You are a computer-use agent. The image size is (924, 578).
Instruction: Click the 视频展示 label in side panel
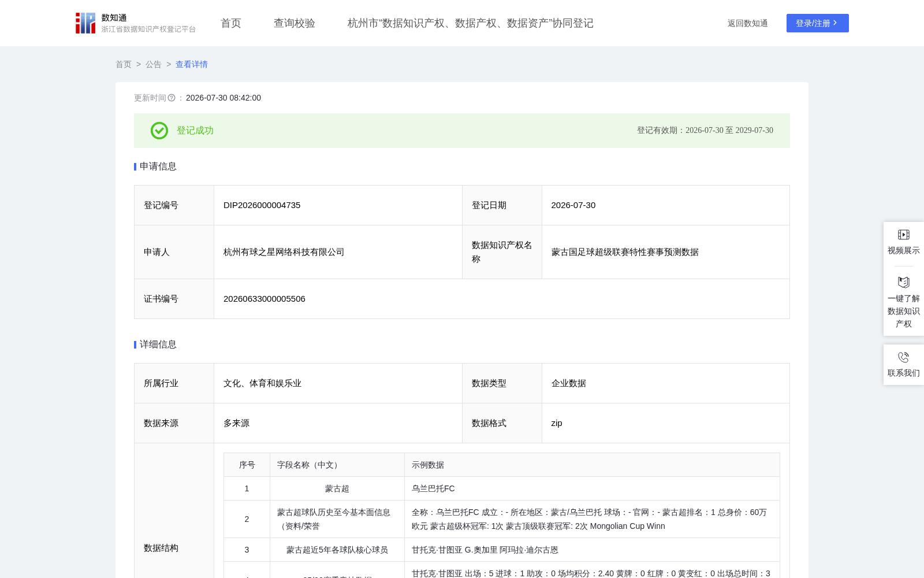904,250
